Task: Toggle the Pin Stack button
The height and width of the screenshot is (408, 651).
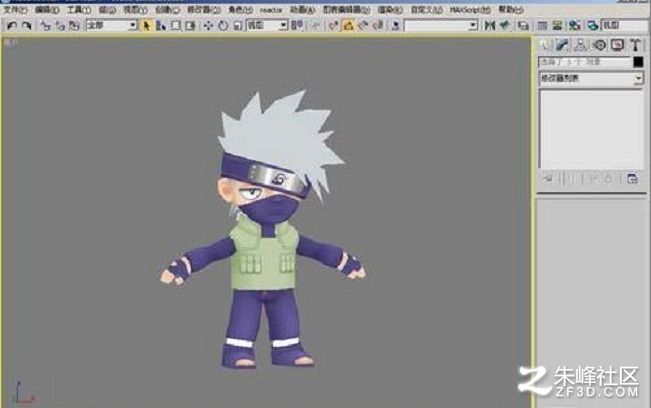Action: tap(548, 179)
